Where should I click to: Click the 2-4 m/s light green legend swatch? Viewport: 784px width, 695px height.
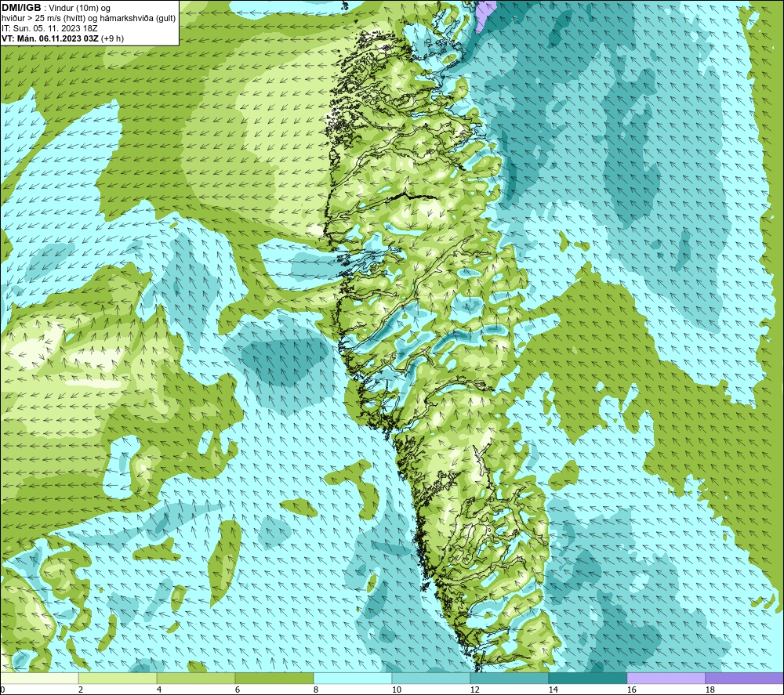118,678
